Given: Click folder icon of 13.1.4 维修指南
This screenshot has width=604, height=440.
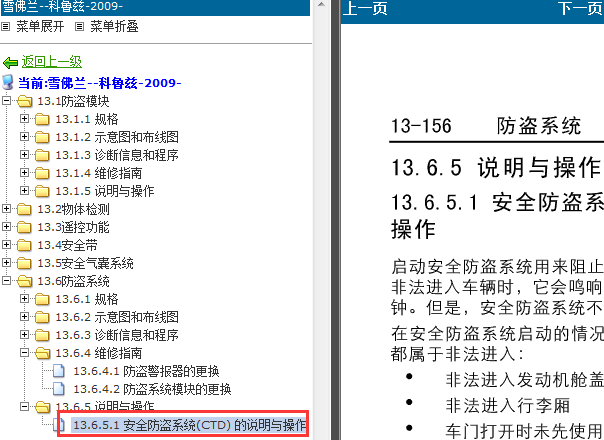Looking at the screenshot, I should pyautogui.click(x=42, y=173).
